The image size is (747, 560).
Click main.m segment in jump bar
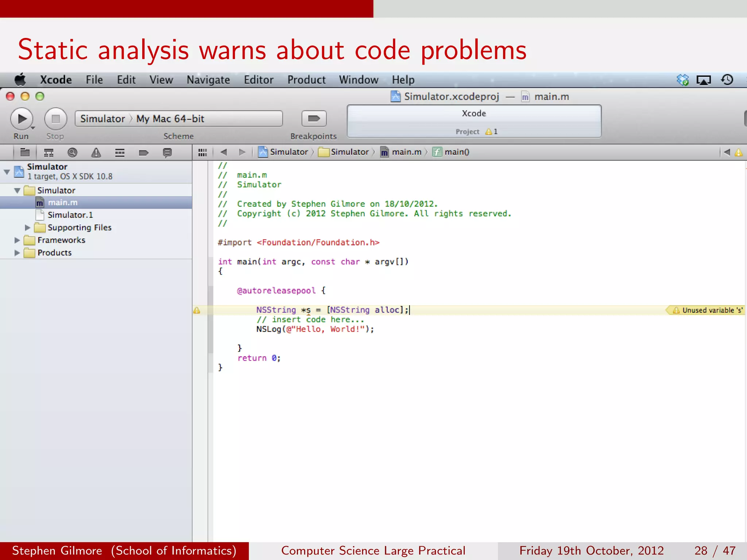pos(401,152)
